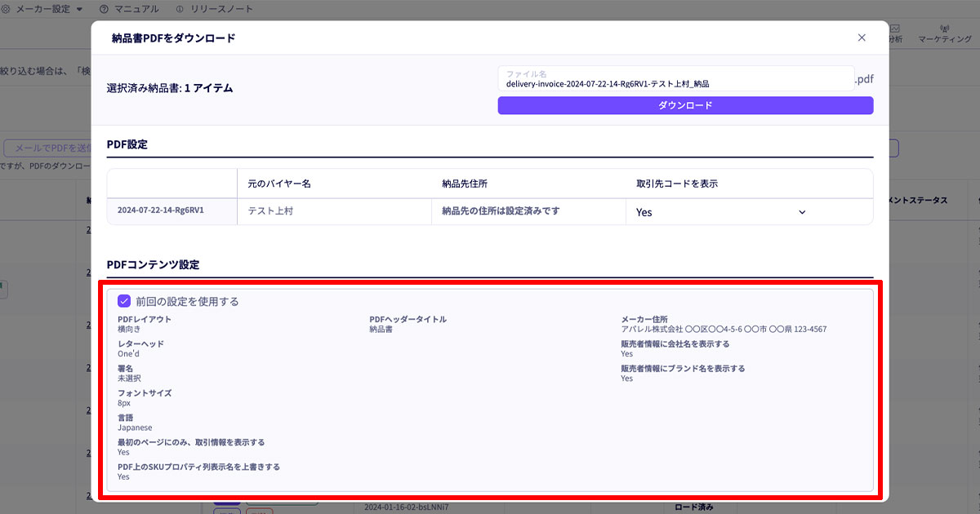
Task: Click the gear icon beside メーカー設定
Action: coord(6,9)
